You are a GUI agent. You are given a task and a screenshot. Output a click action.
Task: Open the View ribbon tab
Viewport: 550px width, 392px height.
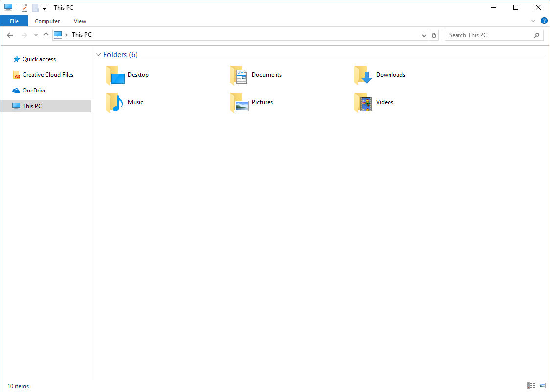pos(80,21)
